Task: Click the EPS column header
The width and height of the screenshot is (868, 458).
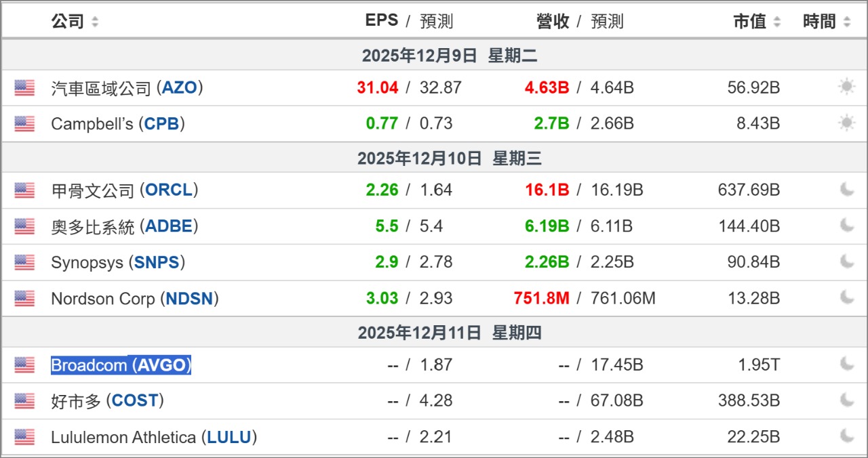Action: [382, 21]
